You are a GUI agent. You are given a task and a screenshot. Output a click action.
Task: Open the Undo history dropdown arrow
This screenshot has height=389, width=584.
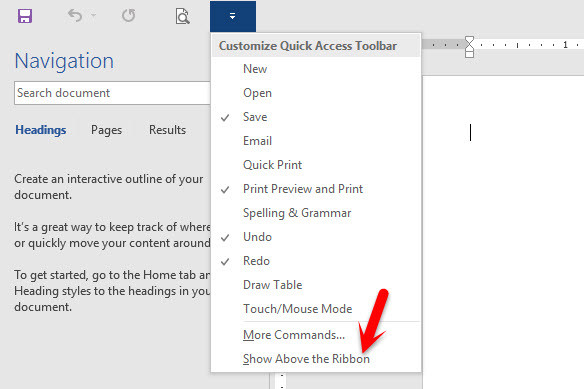pyautogui.click(x=93, y=16)
